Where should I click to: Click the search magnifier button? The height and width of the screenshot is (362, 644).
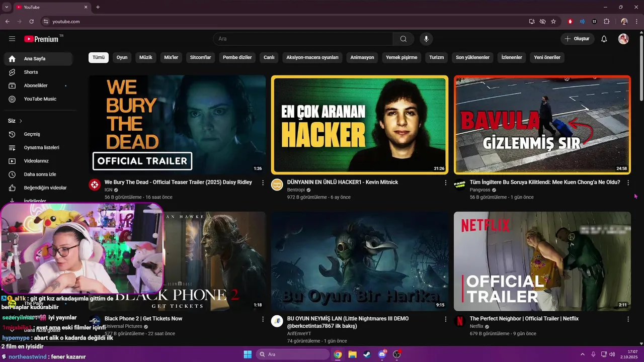(404, 39)
